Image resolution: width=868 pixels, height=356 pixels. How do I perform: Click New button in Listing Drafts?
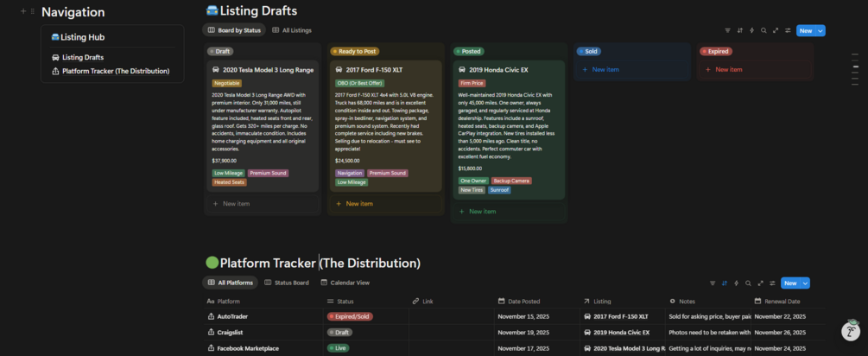806,30
